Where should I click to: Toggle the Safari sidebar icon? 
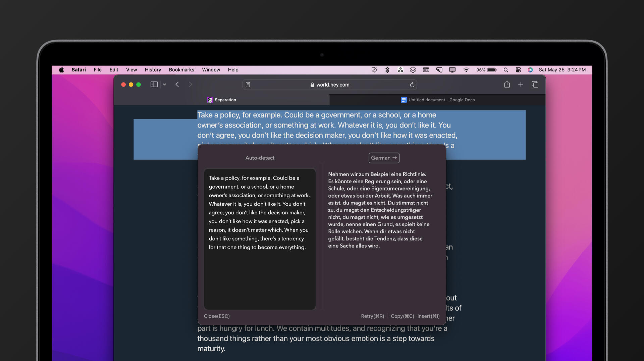[x=154, y=85]
